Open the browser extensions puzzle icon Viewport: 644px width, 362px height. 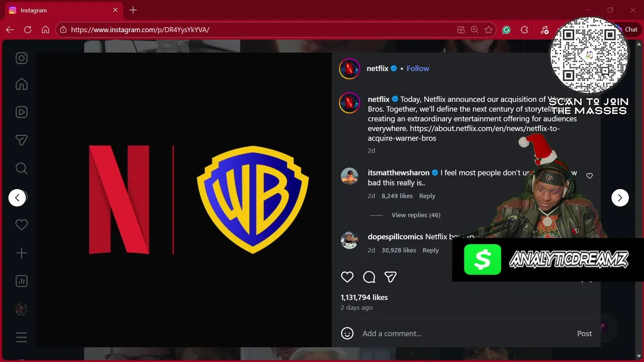click(x=524, y=30)
